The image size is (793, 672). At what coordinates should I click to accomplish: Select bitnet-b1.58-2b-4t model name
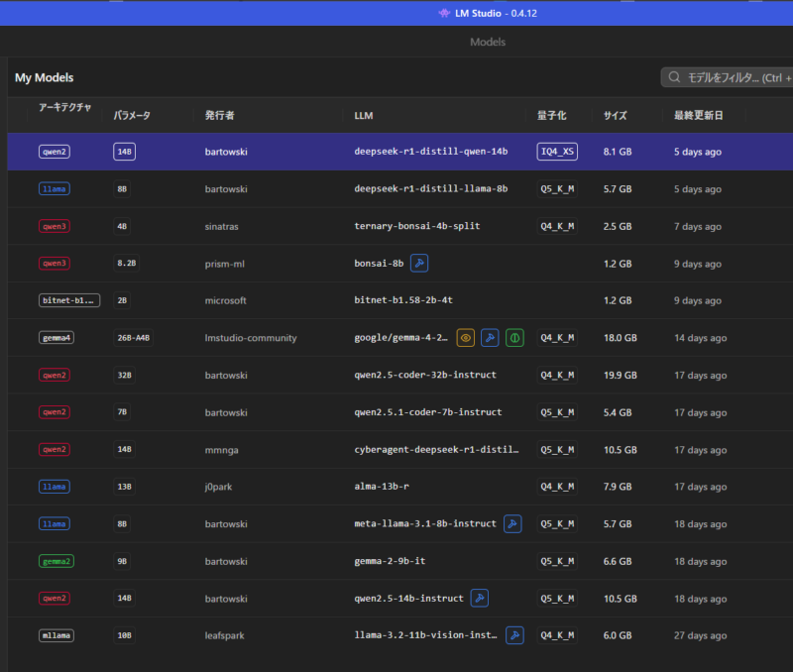[x=403, y=300]
